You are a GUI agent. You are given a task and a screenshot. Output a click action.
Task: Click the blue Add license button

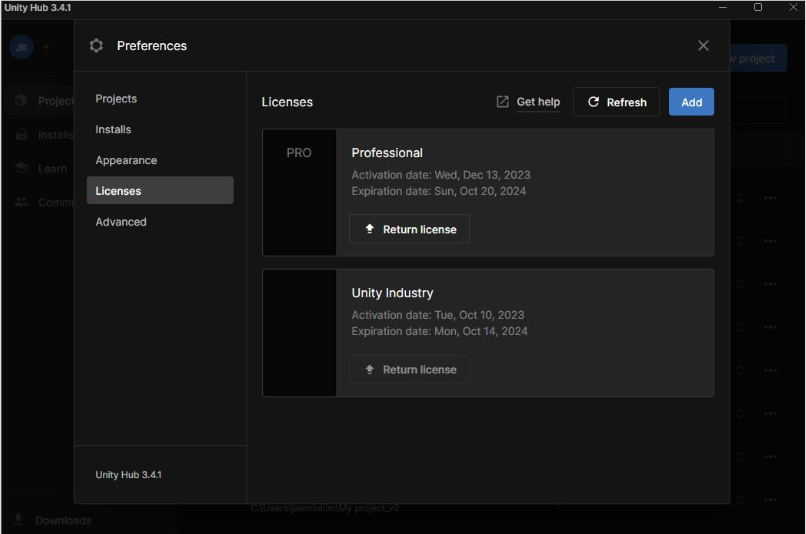click(x=691, y=102)
